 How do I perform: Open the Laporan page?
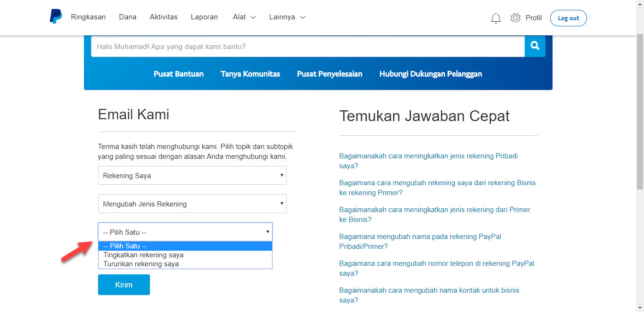(x=204, y=17)
